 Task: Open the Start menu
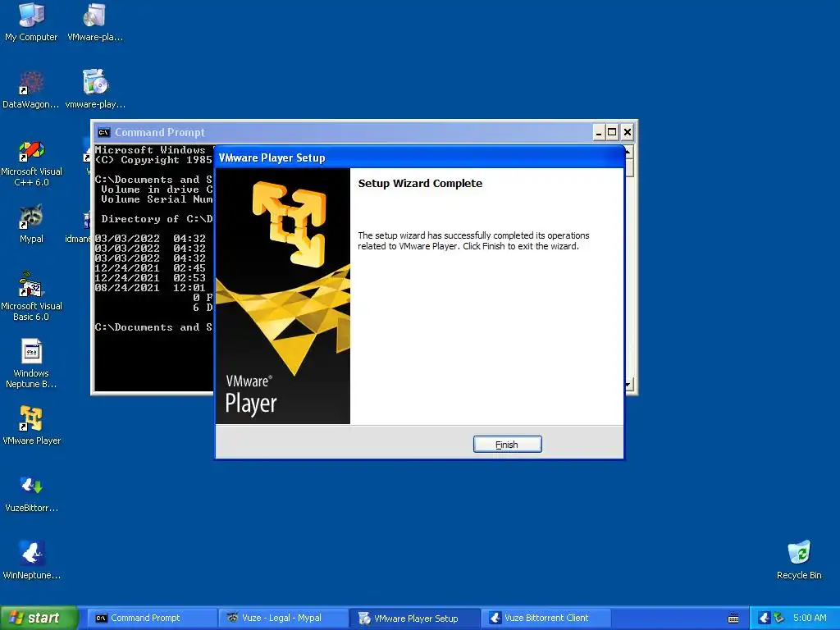pyautogui.click(x=39, y=618)
